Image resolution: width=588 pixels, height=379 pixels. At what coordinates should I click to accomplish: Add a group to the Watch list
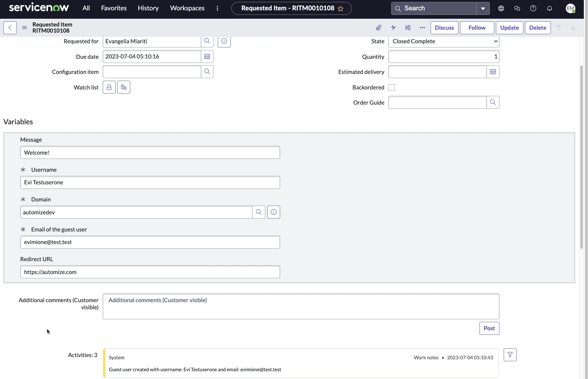(x=123, y=87)
